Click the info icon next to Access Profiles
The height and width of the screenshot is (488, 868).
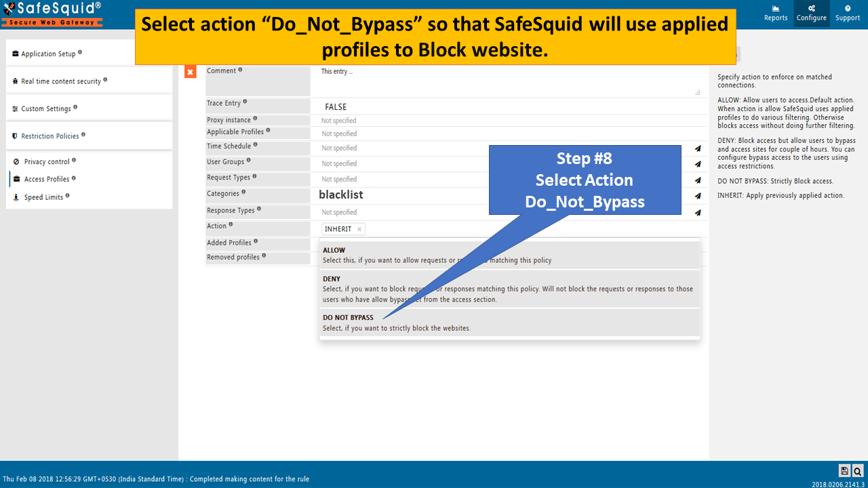pyautogui.click(x=74, y=178)
